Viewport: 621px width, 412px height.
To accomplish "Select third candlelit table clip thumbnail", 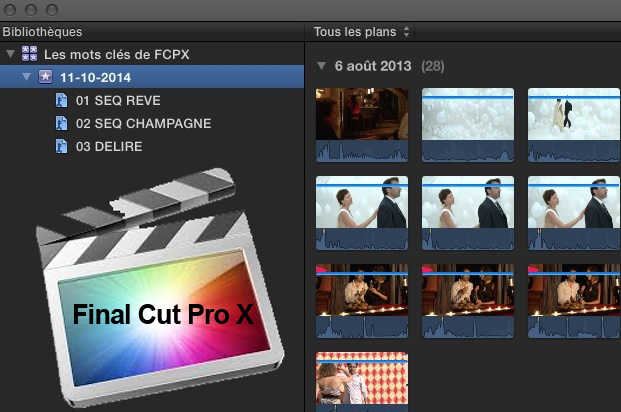I will [574, 301].
